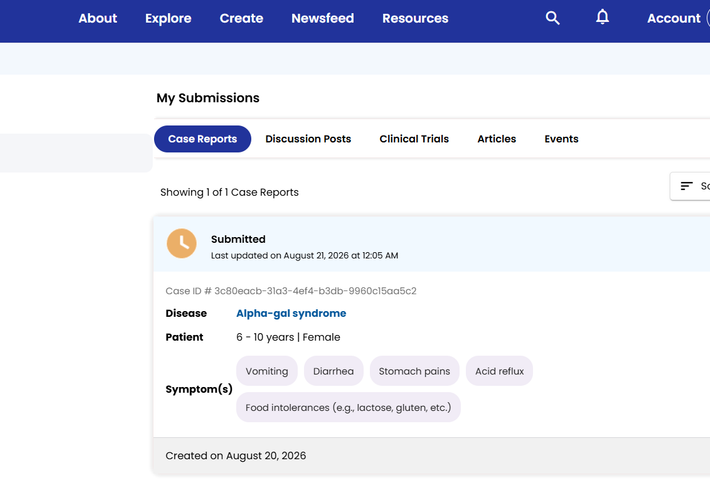Click the Stomach pains symptom tag
This screenshot has height=500, width=710.
pos(414,371)
